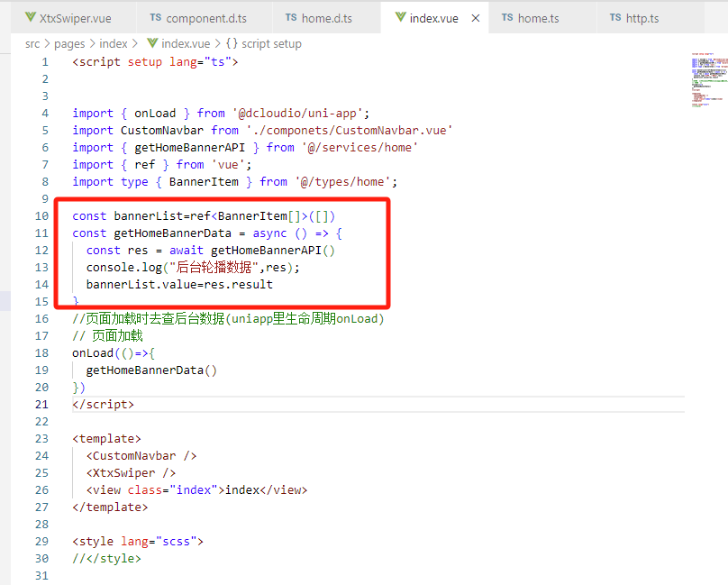Click the '@/services/home' import path
Image resolution: width=728 pixels, height=585 pixels.
tap(359, 148)
